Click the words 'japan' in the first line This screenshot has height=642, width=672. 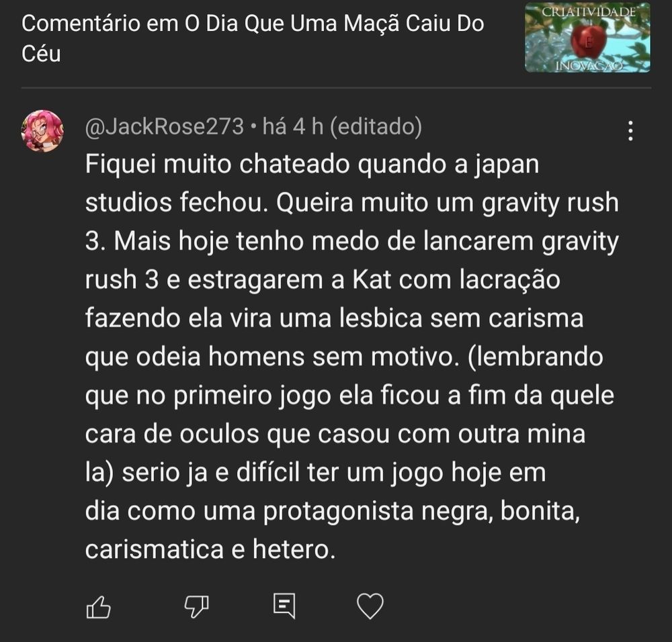[507, 165]
